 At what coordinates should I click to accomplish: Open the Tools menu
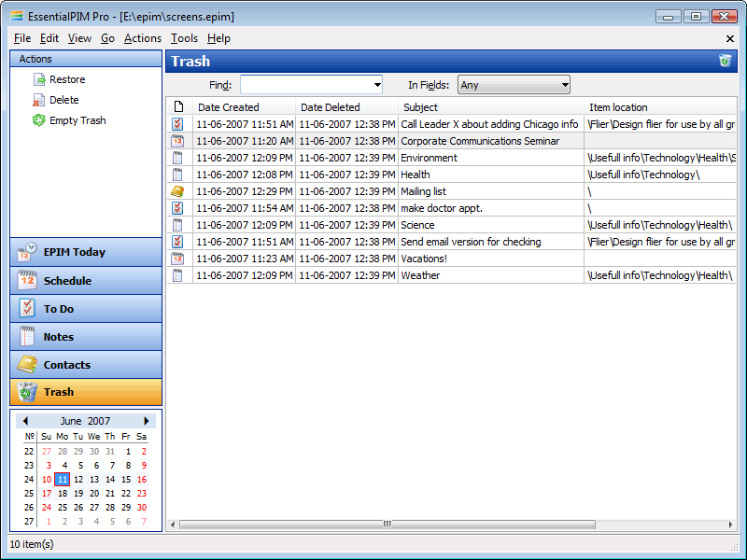tap(184, 38)
